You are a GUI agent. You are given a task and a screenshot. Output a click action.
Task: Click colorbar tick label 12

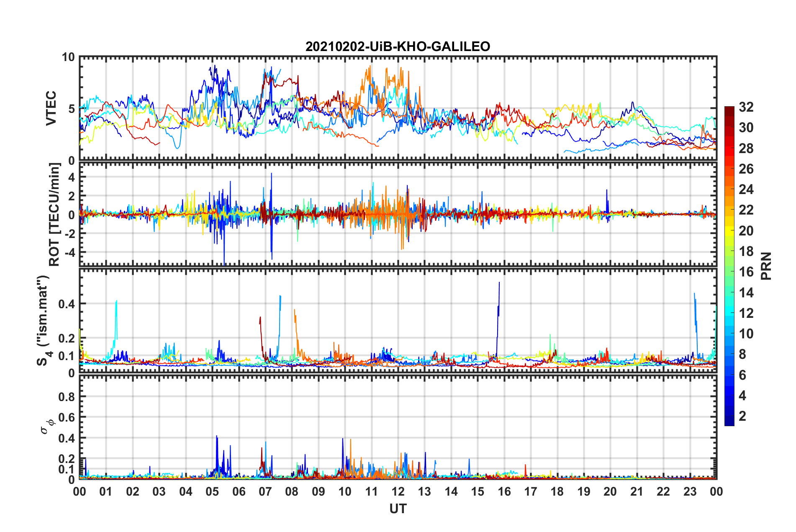coord(746,313)
